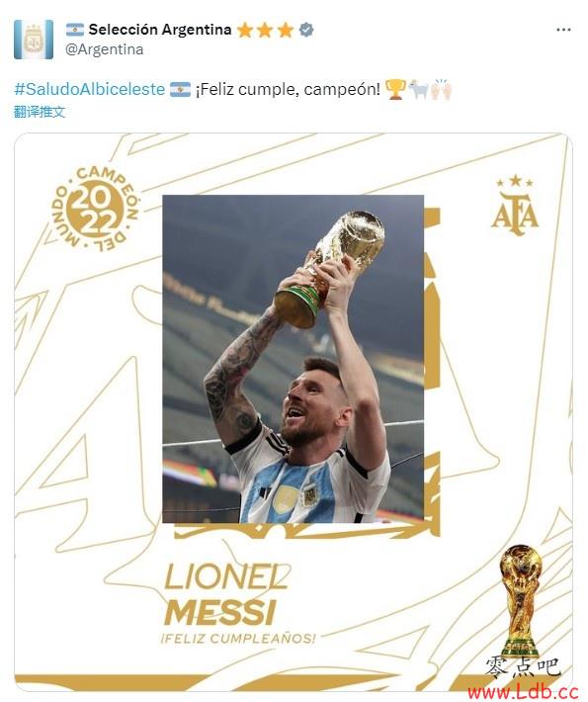This screenshot has width=588, height=702.
Task: Click the World Cup trophy graphic
Action: [x=521, y=601]
